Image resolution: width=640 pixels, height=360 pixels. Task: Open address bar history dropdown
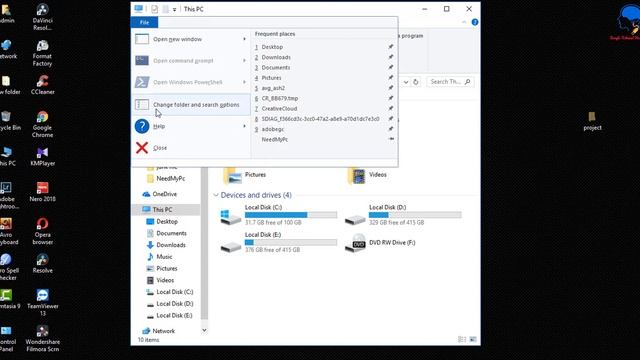coord(406,82)
